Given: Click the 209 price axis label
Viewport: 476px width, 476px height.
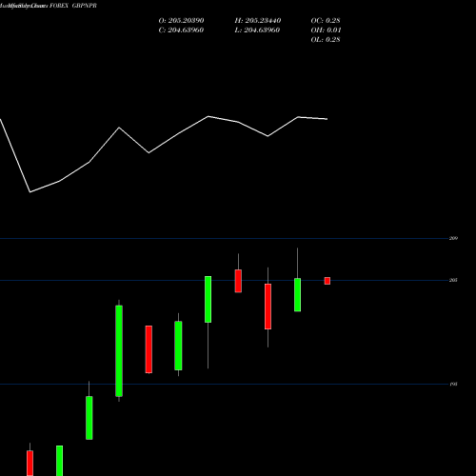Looking at the screenshot, I should click(x=453, y=238).
